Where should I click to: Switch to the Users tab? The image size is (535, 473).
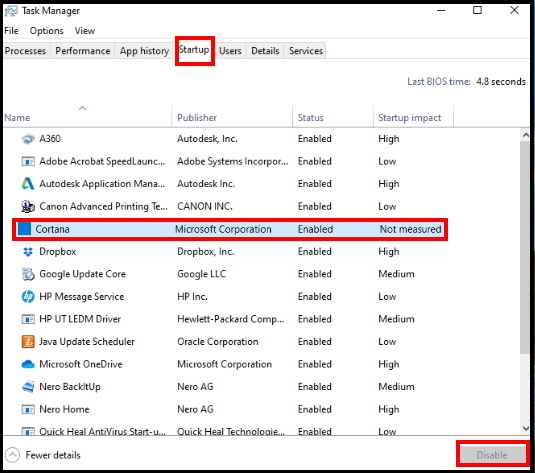point(230,51)
